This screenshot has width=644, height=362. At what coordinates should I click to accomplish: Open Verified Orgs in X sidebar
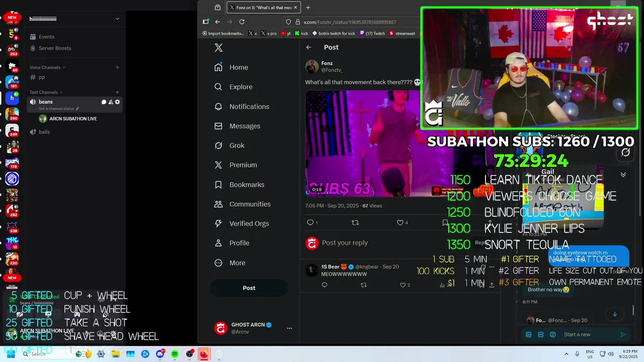[242, 223]
